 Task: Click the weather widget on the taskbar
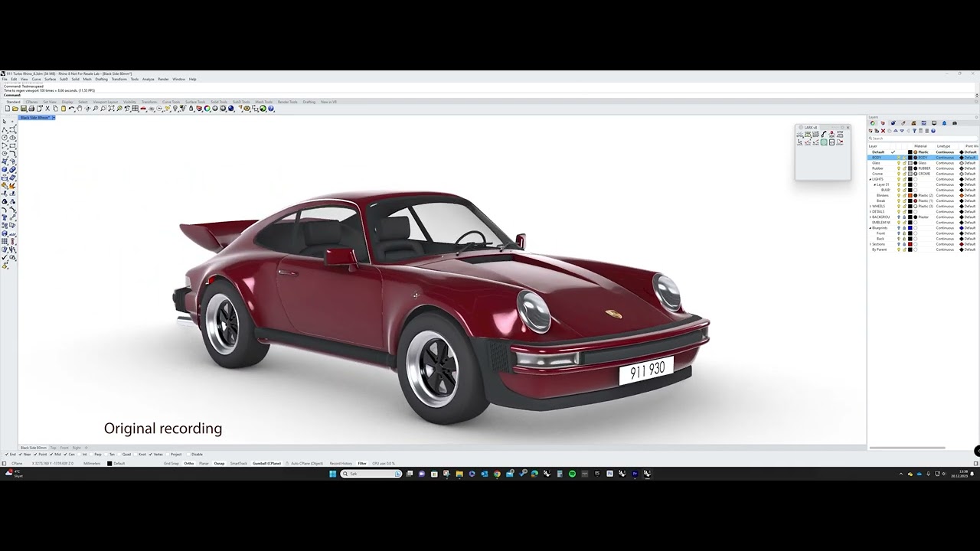(x=14, y=474)
